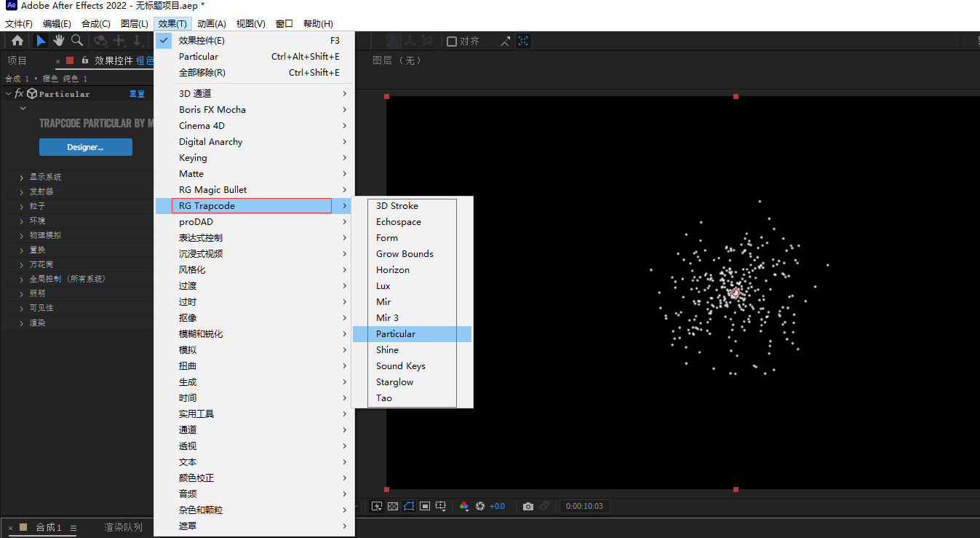Toggle mask and shape path visibility
The width and height of the screenshot is (980, 538).
[409, 506]
